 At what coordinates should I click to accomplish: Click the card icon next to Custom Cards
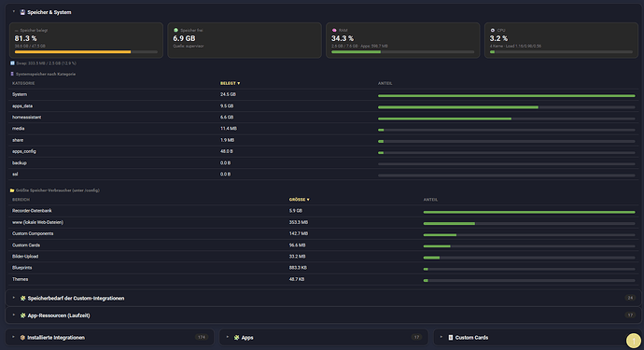(451, 337)
